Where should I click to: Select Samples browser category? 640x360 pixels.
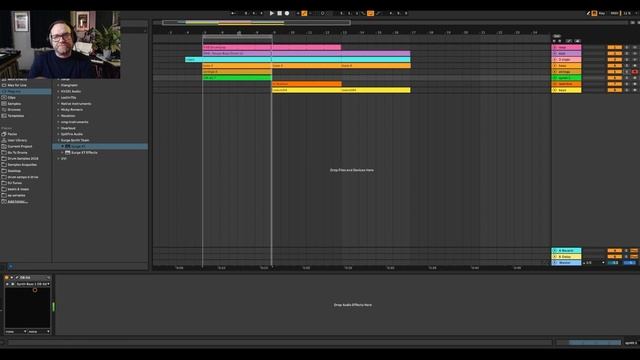tap(14, 104)
